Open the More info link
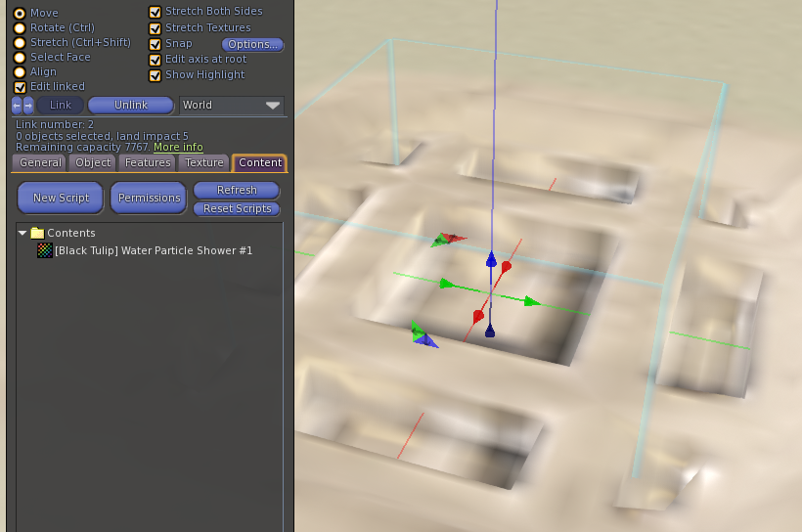This screenshot has height=532, width=802. tap(178, 148)
